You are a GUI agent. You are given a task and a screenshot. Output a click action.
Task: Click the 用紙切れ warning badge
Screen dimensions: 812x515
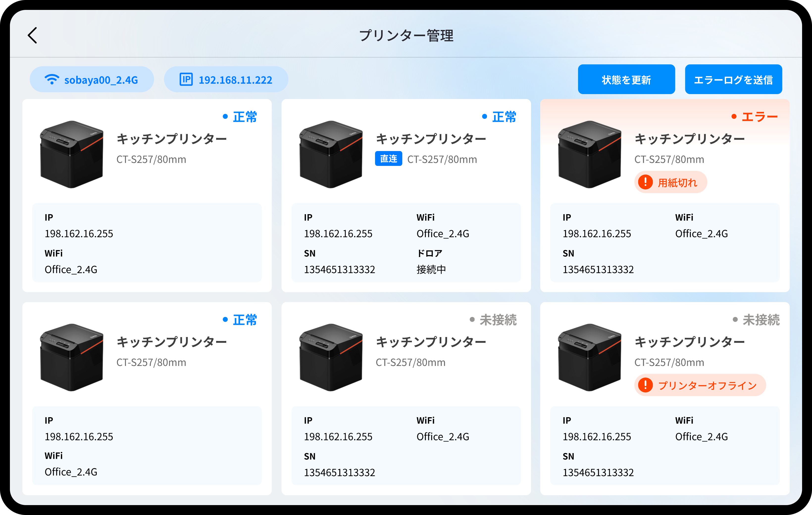coord(670,182)
